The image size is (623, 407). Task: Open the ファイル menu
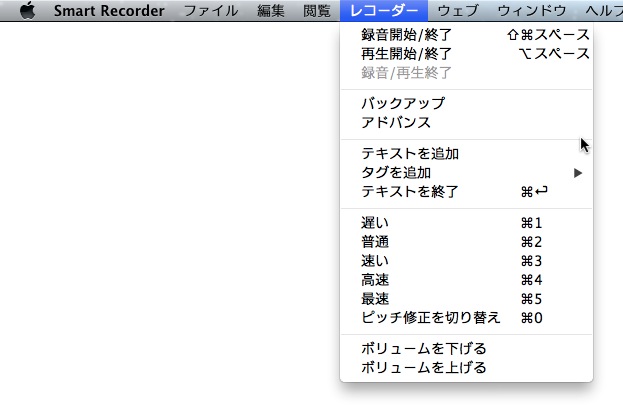(211, 11)
